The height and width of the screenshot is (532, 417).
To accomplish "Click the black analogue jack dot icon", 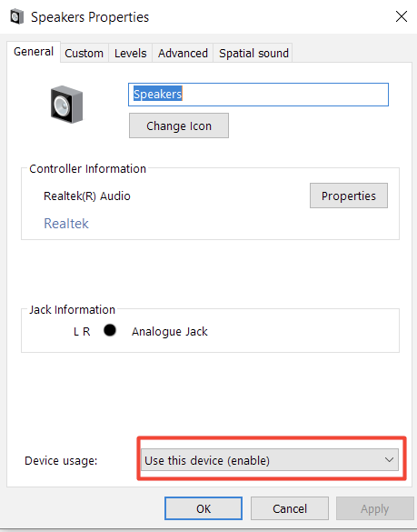I will 110,330.
